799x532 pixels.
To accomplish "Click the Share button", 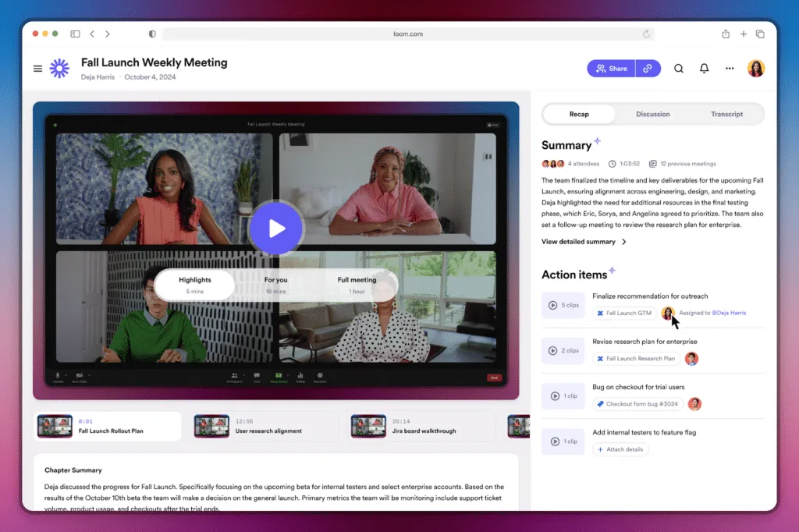I will pyautogui.click(x=611, y=69).
